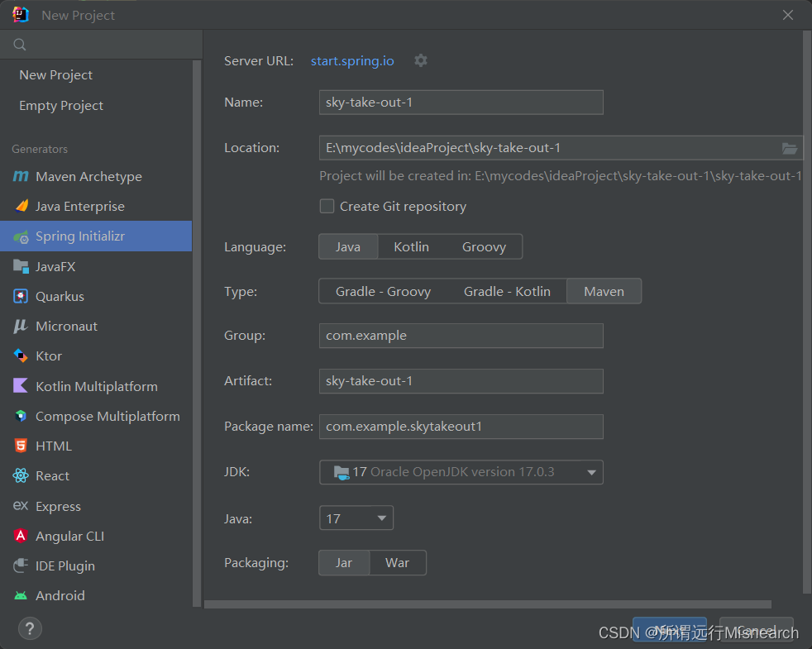Browse location with folder icon
The height and width of the screenshot is (649, 812).
(x=789, y=149)
